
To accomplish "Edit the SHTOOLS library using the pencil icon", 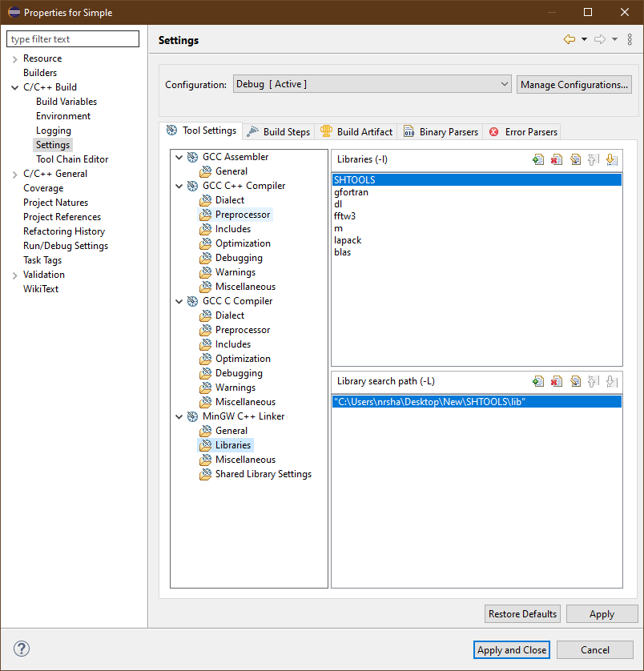I will pyautogui.click(x=575, y=159).
